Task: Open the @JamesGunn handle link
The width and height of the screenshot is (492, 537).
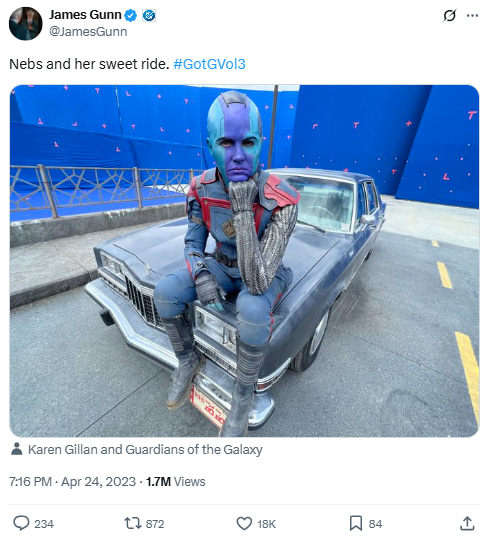Action: (88, 32)
